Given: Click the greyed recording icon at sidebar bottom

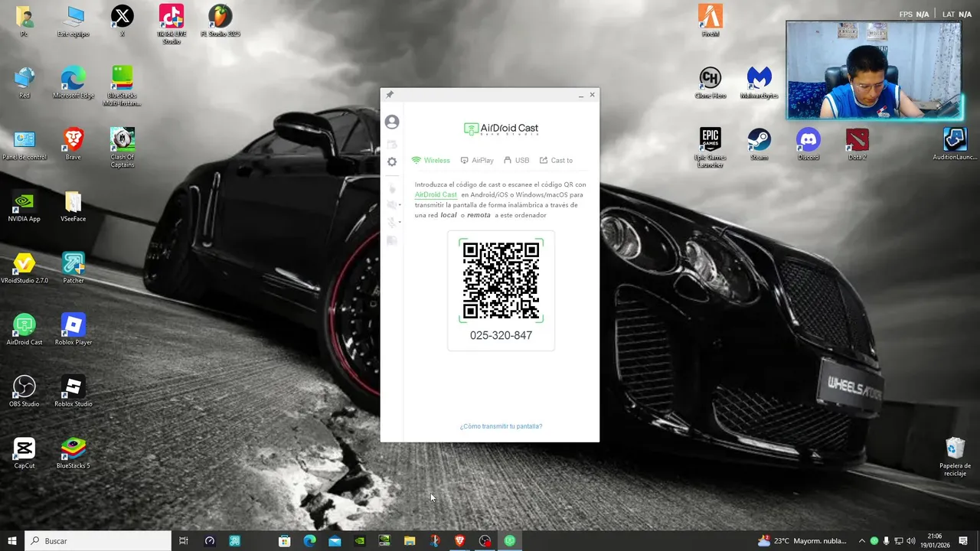Looking at the screenshot, I should (392, 240).
